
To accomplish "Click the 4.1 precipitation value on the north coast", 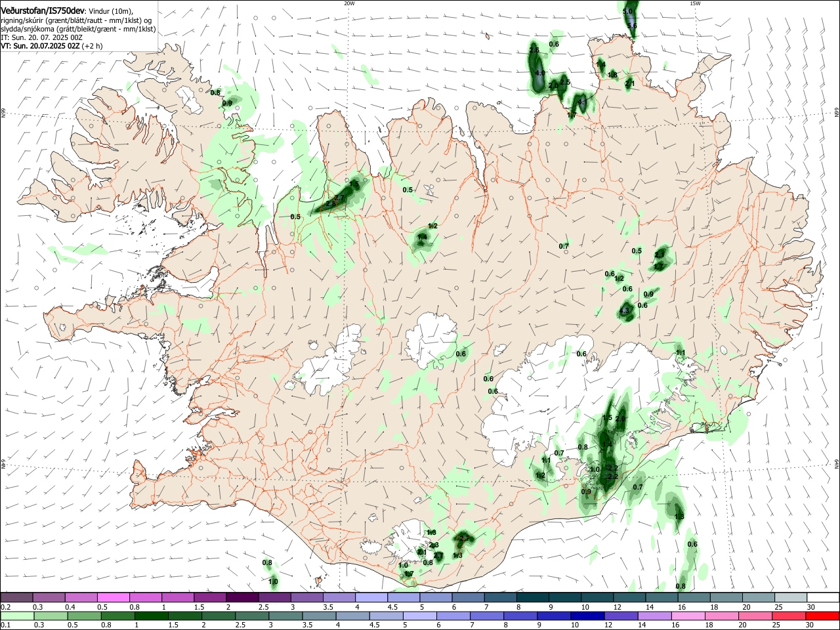I will click(581, 102).
